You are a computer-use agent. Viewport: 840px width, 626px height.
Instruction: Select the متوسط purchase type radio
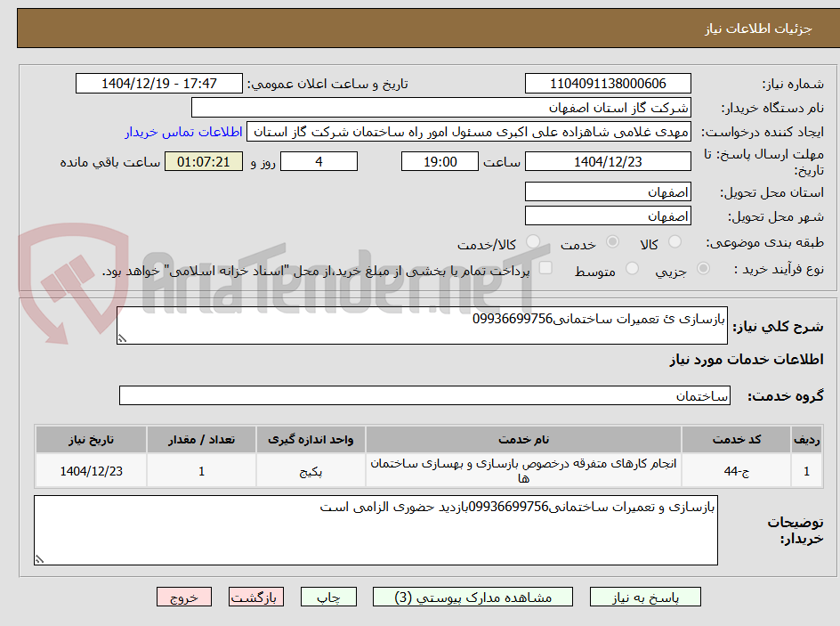click(x=632, y=269)
